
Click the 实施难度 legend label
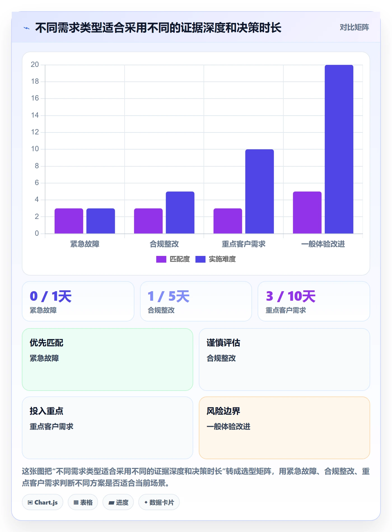coord(222,259)
